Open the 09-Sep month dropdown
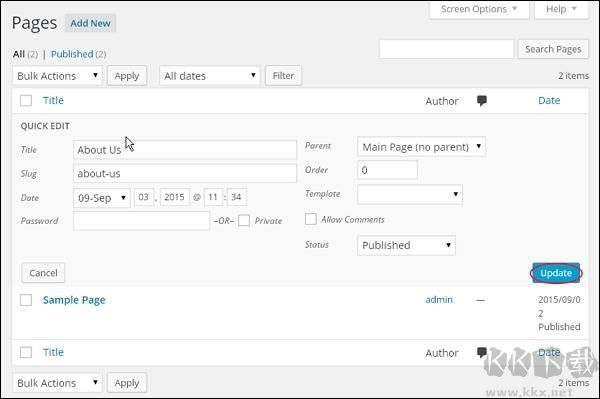The width and height of the screenshot is (600, 399). click(102, 198)
